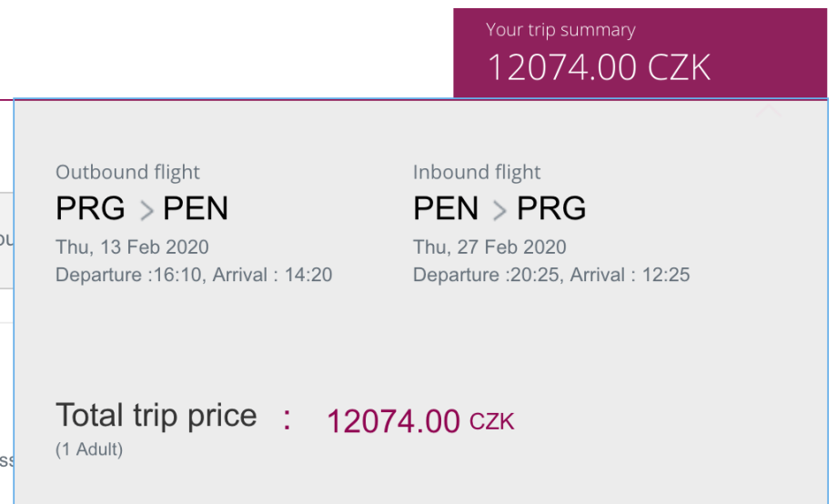Click the 12074.00 figure beside Total trip price

point(393,421)
